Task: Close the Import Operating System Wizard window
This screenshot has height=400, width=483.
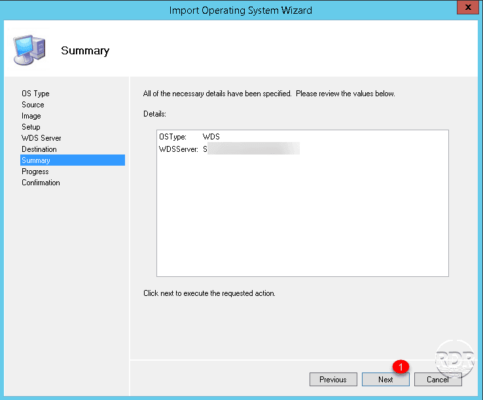Action: pyautogui.click(x=468, y=7)
